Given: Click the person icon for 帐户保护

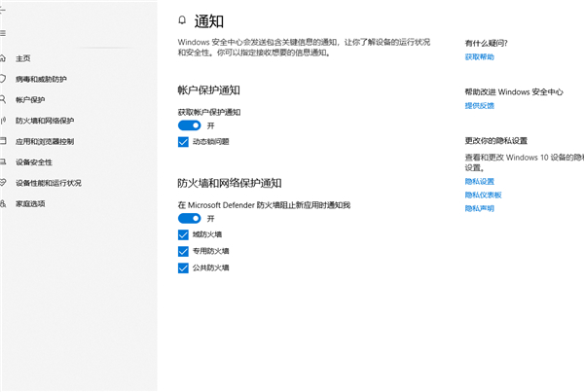Looking at the screenshot, I should 3,99.
